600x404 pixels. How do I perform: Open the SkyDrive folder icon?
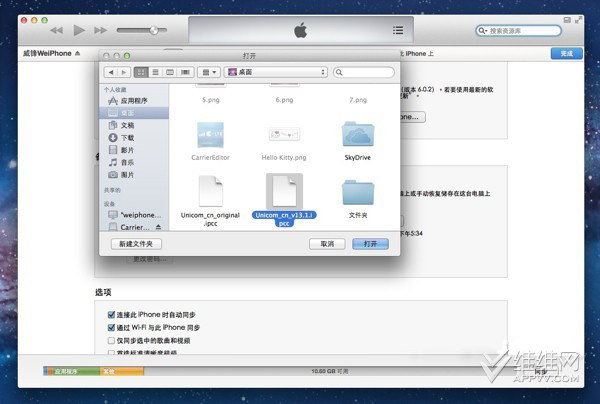(358, 134)
